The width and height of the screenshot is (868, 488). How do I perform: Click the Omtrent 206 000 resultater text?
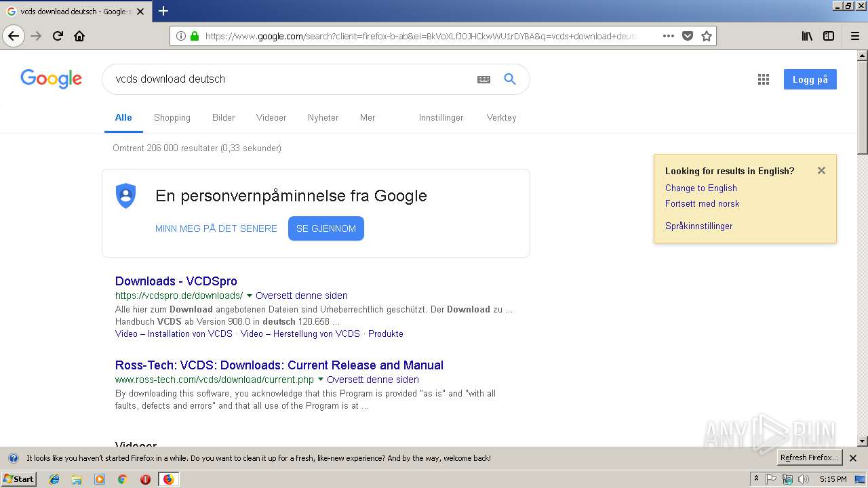[x=197, y=148]
